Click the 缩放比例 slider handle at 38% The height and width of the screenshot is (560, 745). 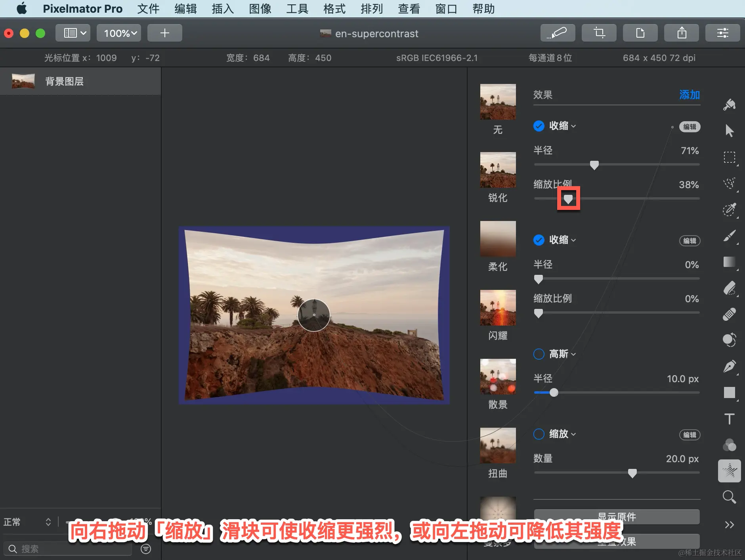coord(568,199)
